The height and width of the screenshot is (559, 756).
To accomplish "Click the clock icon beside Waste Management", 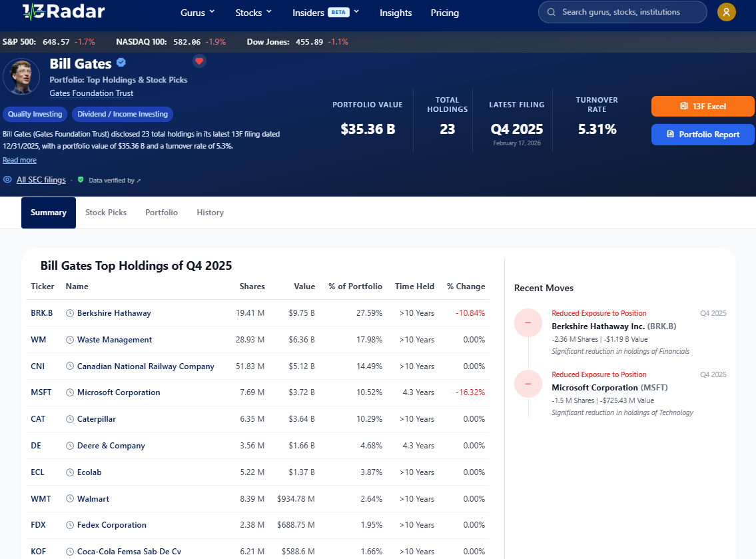I will (70, 340).
